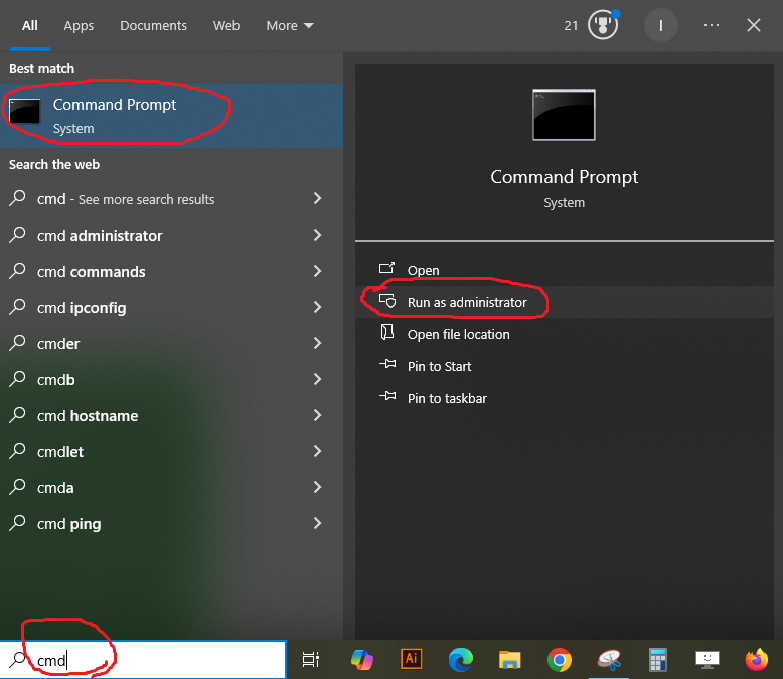Expand the cmdlet suggestion arrow
The image size is (783, 679).
click(318, 451)
